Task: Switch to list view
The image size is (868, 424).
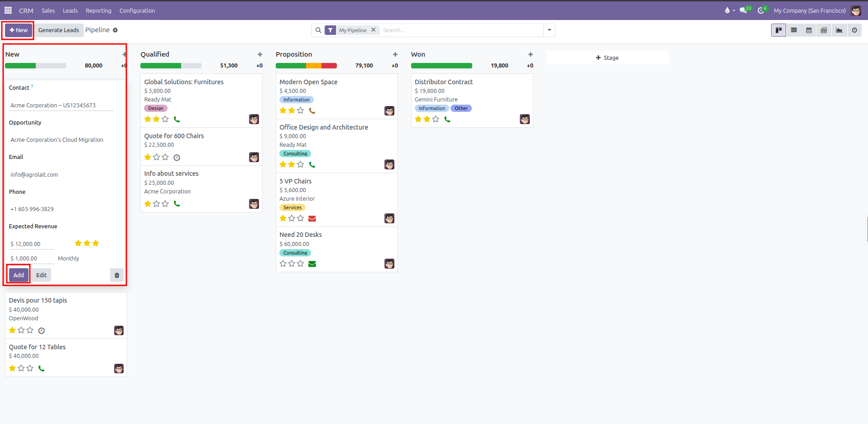Action: pos(794,30)
